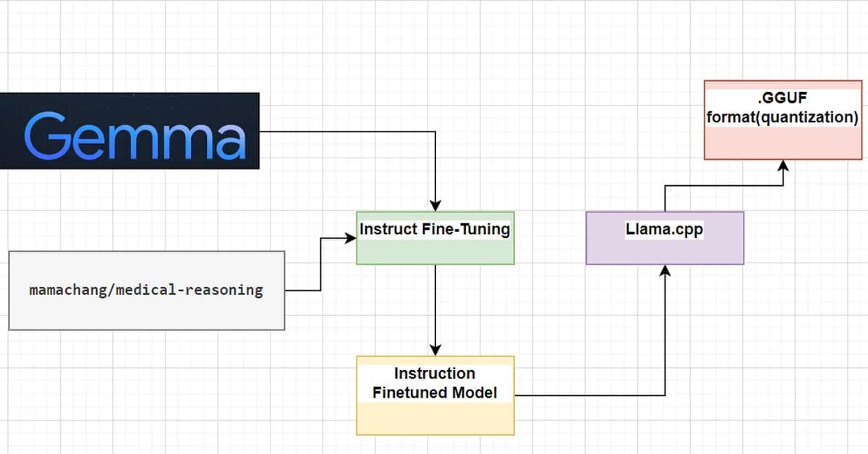Click the 'Llama.cpp' label text
The image size is (868, 454).
point(664,230)
